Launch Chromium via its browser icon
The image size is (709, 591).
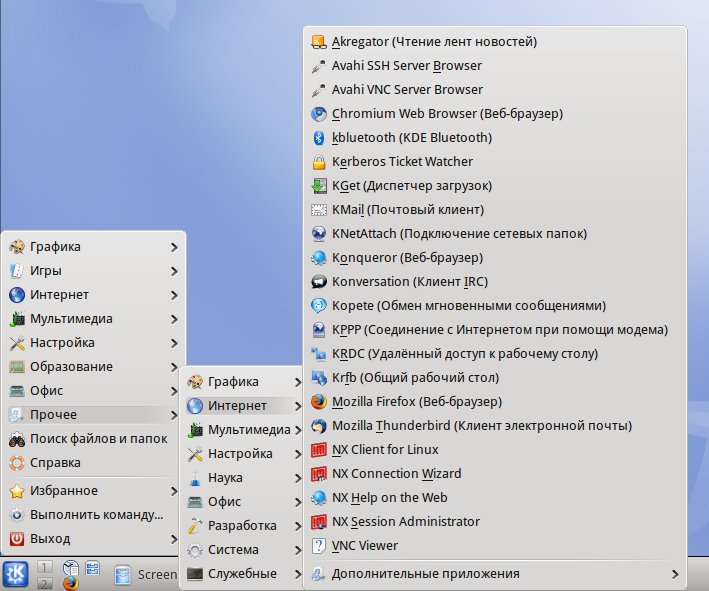click(319, 113)
